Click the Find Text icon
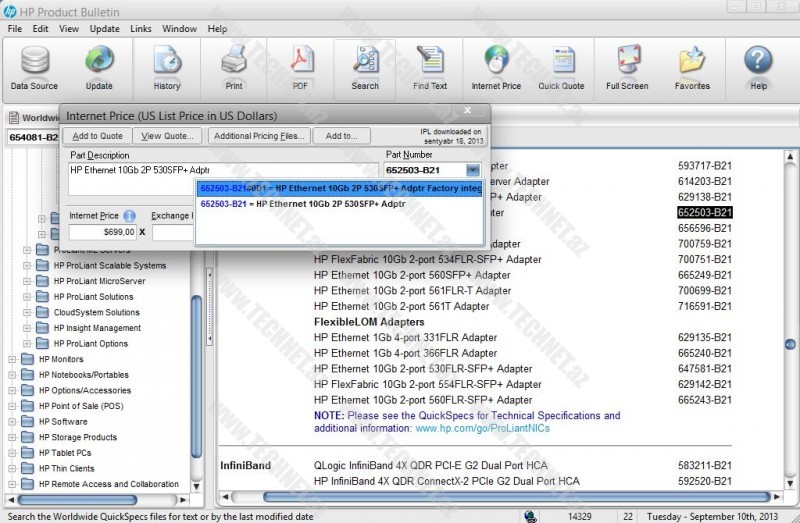 [x=430, y=60]
